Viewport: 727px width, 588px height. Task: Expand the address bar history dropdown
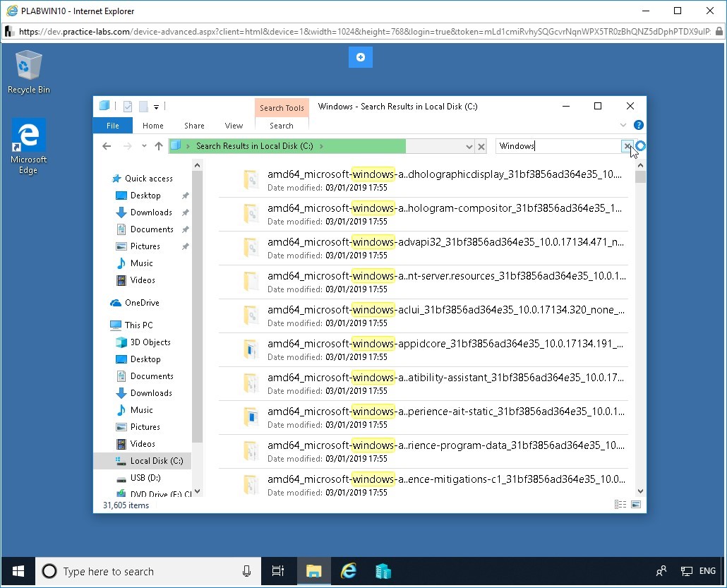pyautogui.click(x=469, y=147)
